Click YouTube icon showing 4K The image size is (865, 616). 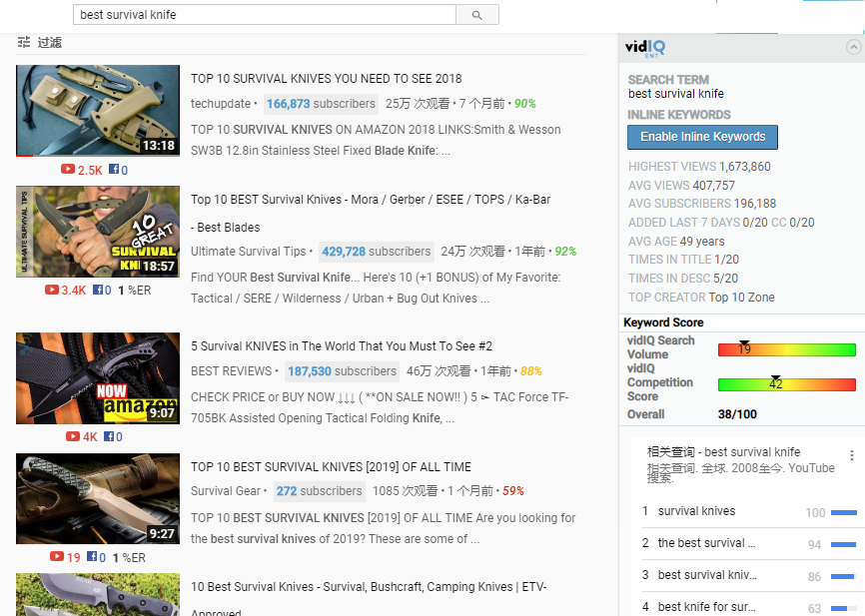tap(73, 436)
